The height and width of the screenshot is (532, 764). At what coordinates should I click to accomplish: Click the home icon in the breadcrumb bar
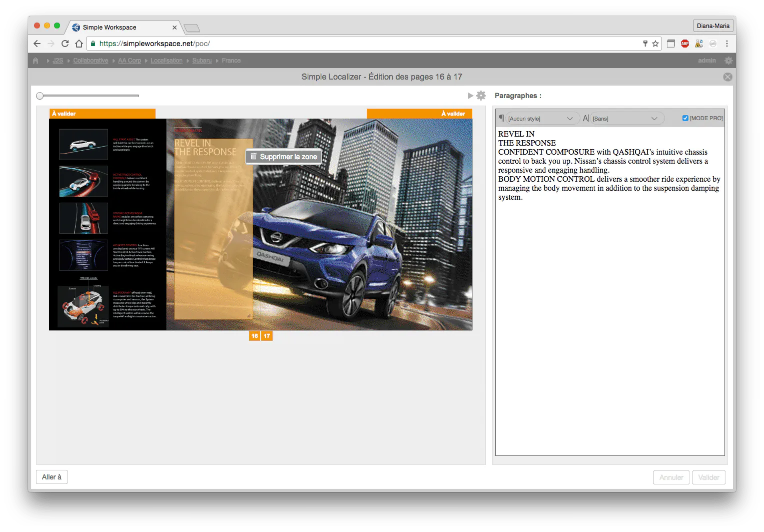click(x=36, y=61)
